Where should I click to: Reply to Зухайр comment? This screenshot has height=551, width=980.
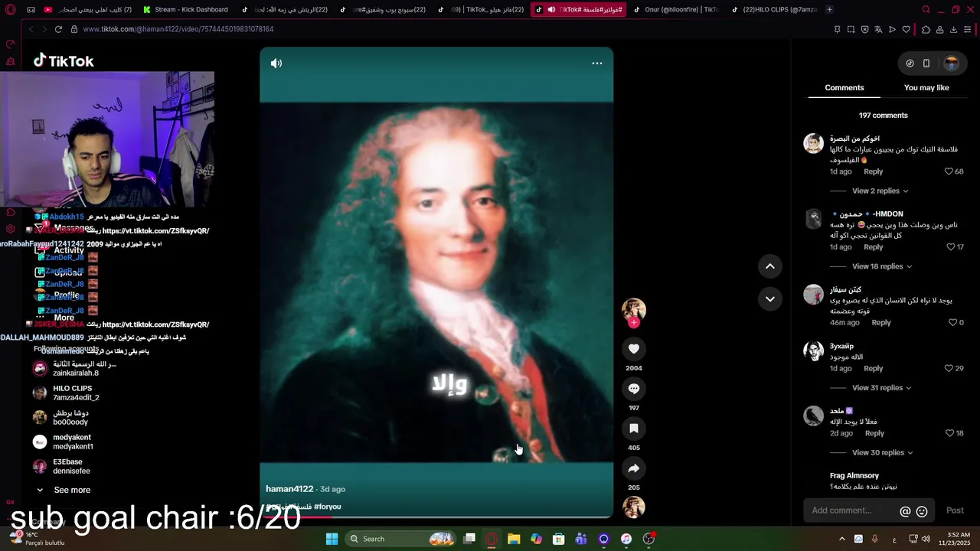point(873,369)
